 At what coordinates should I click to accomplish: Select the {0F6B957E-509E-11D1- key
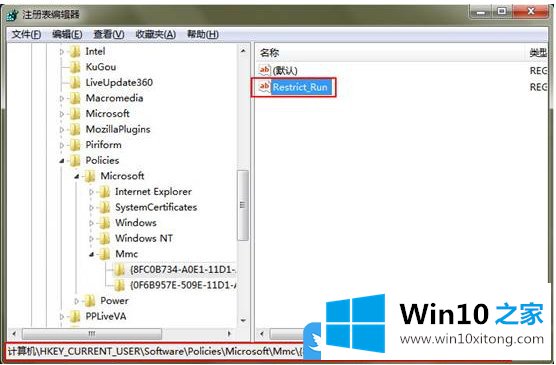(x=183, y=286)
